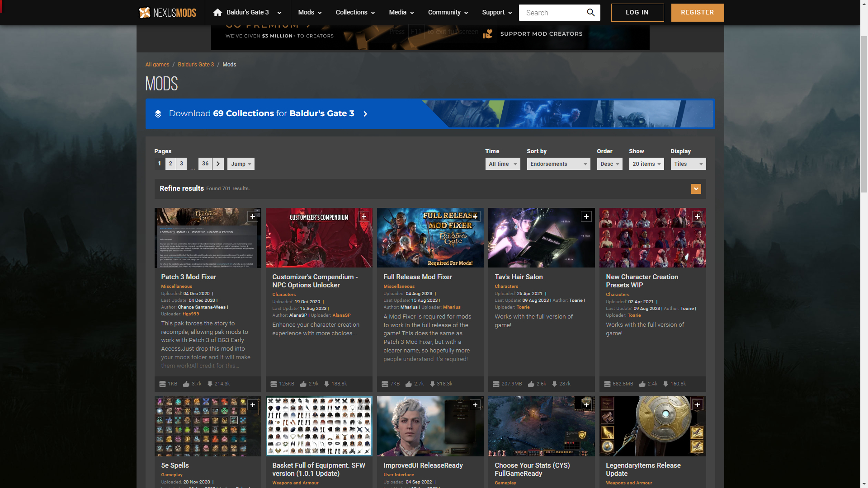
Task: Click the search magnifier icon
Action: point(590,13)
